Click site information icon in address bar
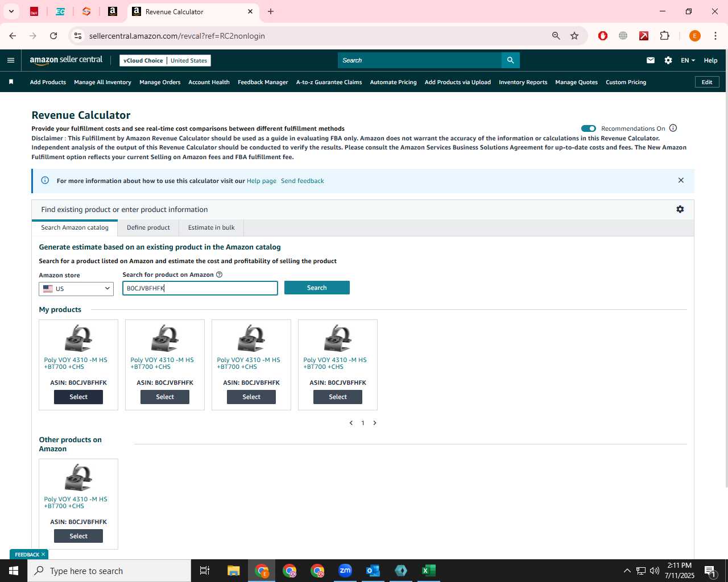 (x=78, y=36)
